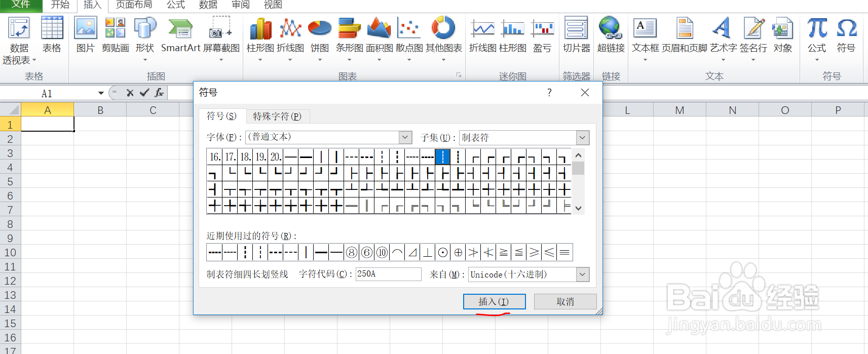Click the 表格 table icon
The image size is (868, 354).
pyautogui.click(x=52, y=34)
